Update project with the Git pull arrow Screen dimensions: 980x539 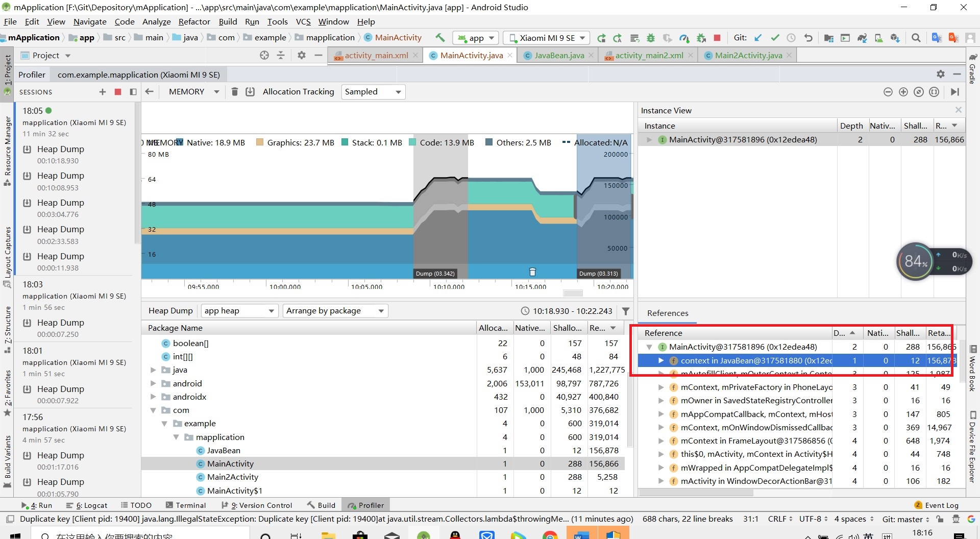(758, 38)
